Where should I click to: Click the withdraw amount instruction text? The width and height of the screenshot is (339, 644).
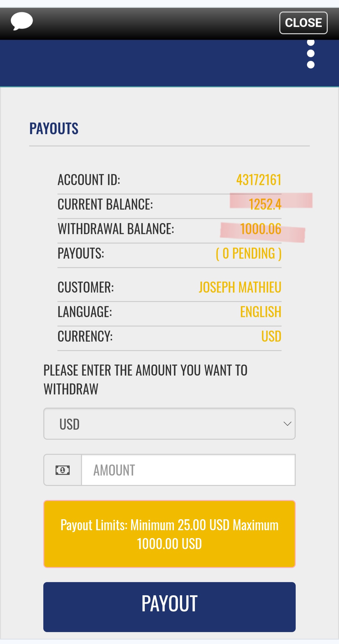pyautogui.click(x=145, y=380)
